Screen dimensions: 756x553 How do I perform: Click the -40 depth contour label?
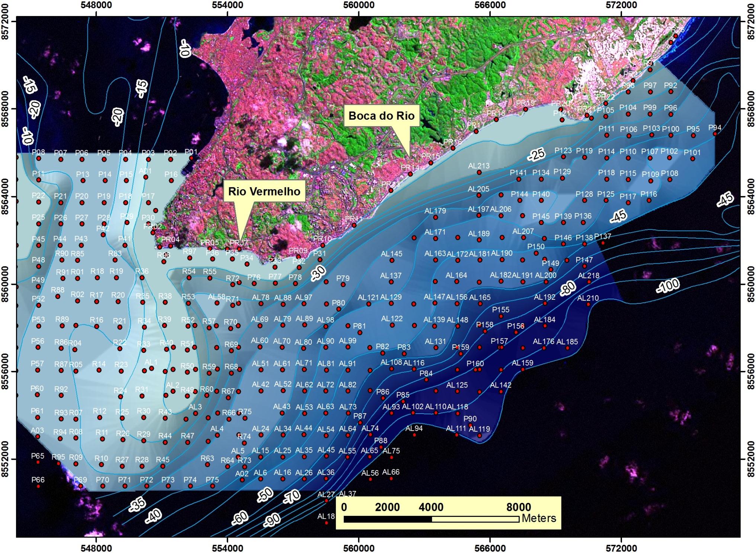point(153,516)
